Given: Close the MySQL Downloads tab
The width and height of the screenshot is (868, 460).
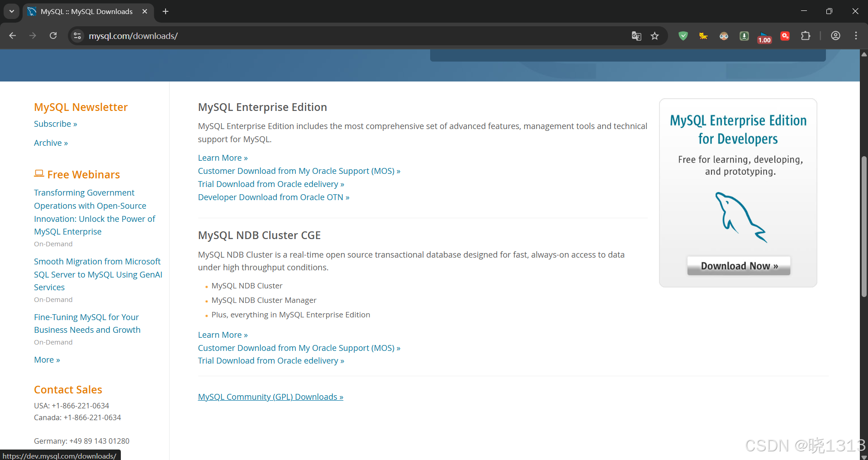Looking at the screenshot, I should point(145,11).
